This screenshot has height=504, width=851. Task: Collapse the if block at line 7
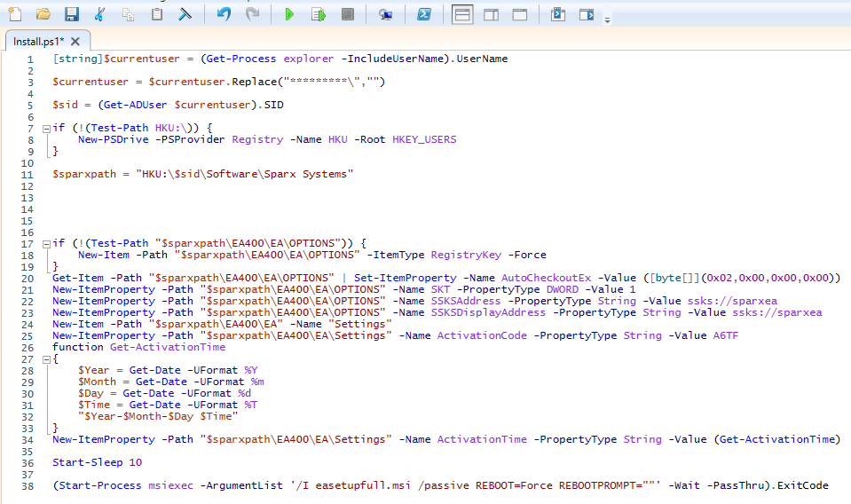(x=45, y=128)
